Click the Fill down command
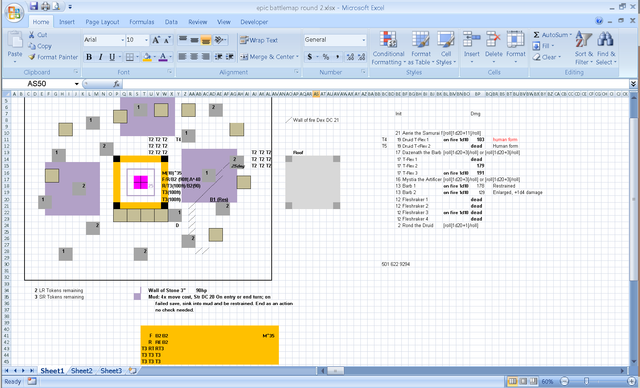Image resolution: width=640 pixels, height=388 pixels. point(543,46)
